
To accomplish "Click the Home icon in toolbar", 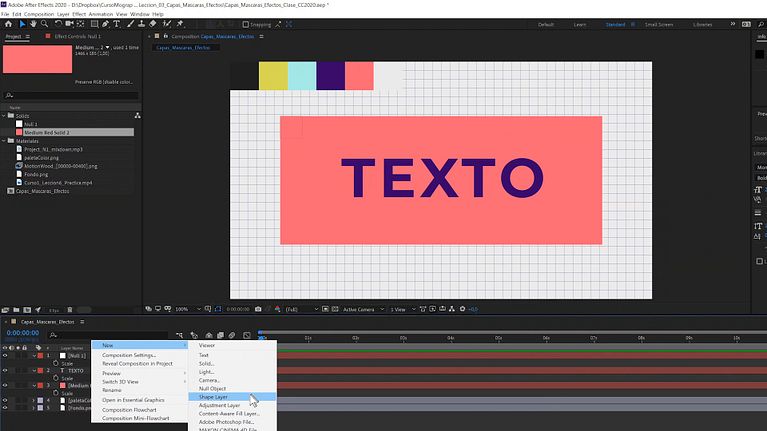I will pyautogui.click(x=8, y=24).
